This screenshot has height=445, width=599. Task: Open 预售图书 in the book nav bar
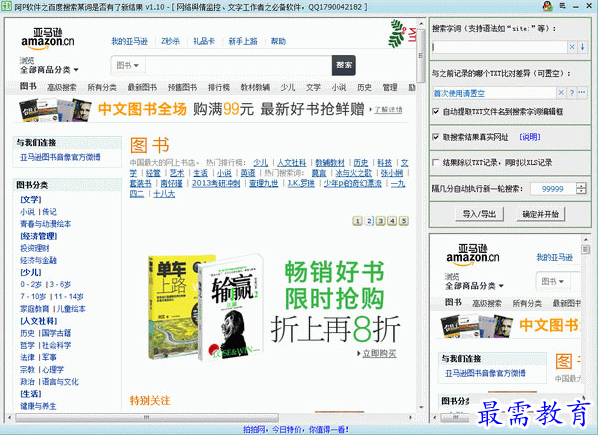pyautogui.click(x=182, y=87)
